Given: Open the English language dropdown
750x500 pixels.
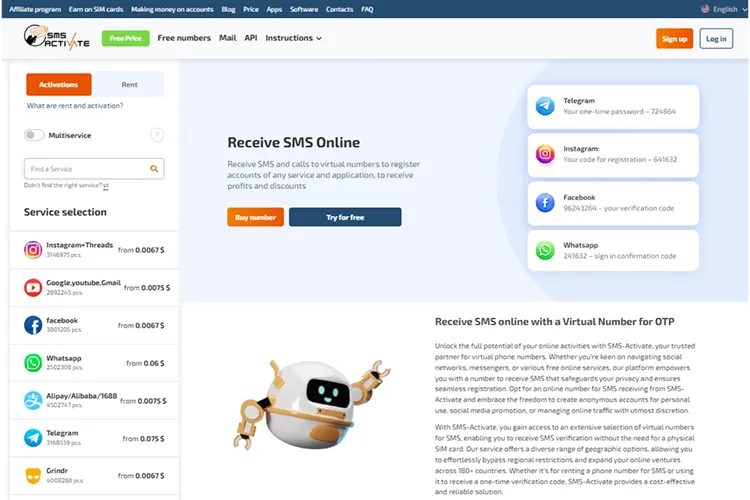Looking at the screenshot, I should [724, 9].
